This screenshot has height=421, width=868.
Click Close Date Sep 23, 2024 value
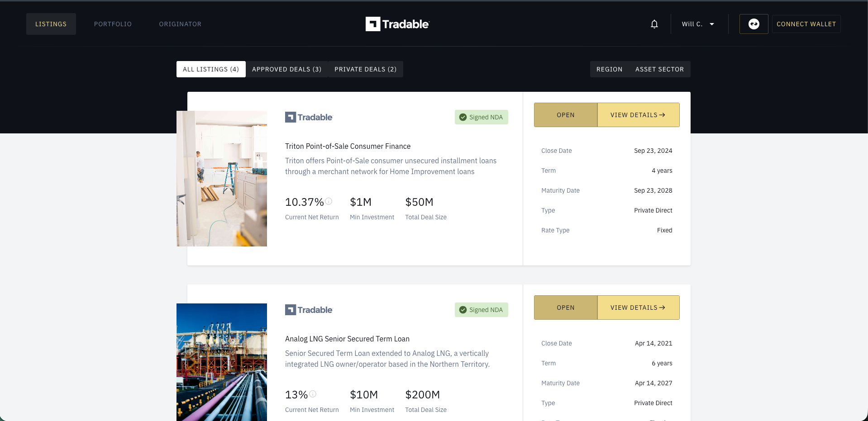653,151
